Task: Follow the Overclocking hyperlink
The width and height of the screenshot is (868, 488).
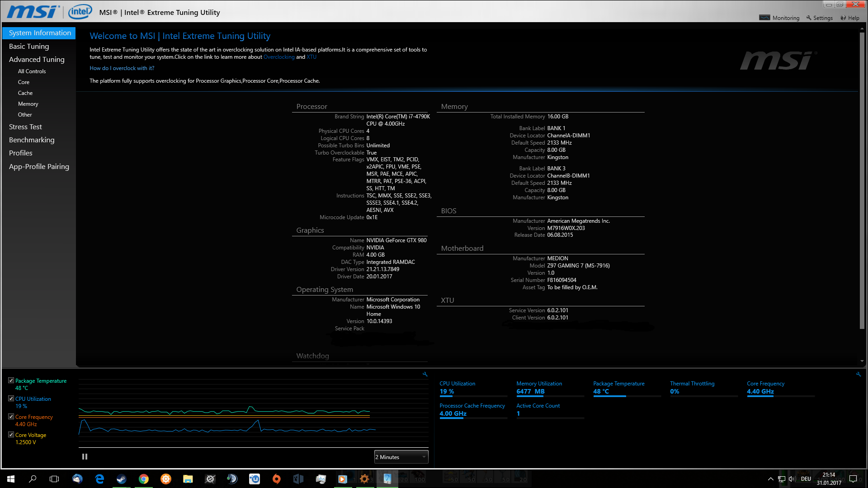Action: click(279, 57)
